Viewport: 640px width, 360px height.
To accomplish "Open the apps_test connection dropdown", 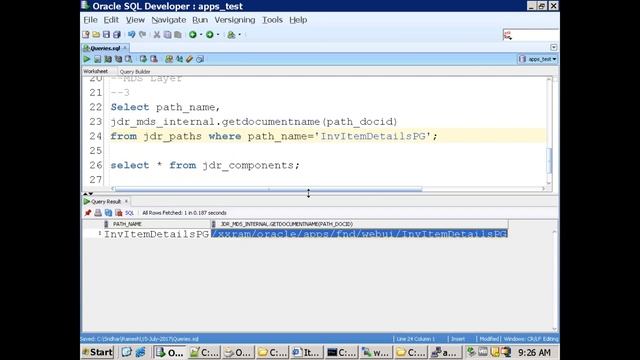I will tap(537, 59).
